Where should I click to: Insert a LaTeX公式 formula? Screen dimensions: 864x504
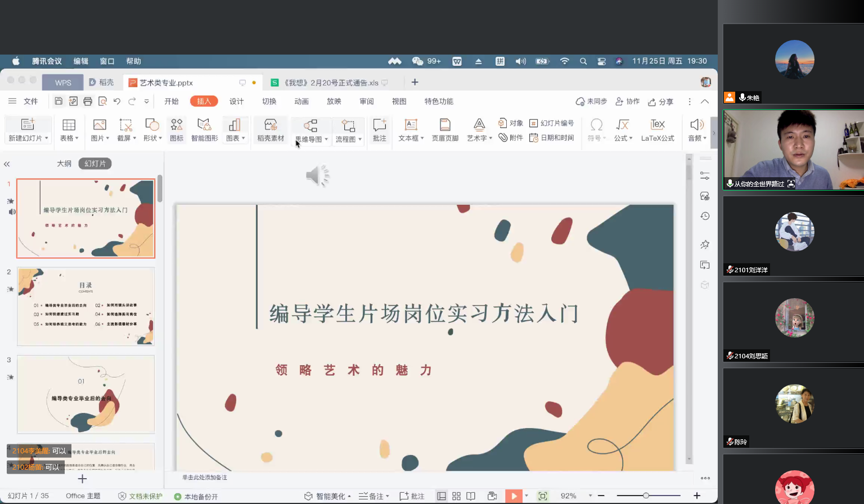click(657, 129)
